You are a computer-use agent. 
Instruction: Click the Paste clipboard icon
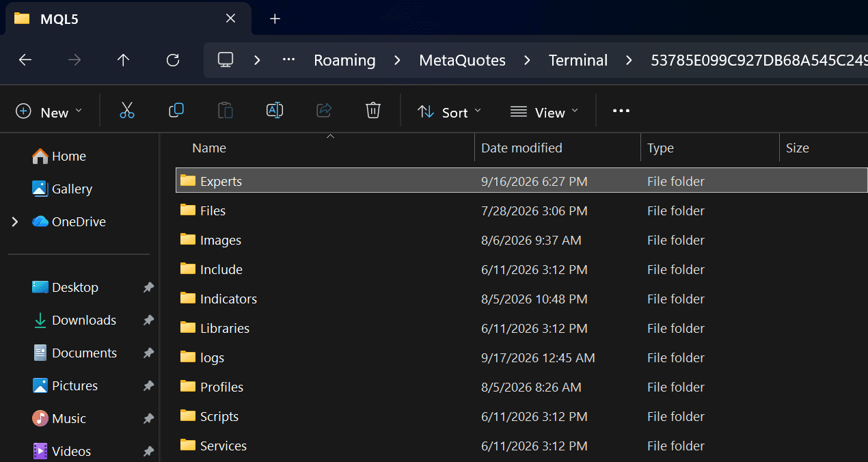click(x=226, y=111)
